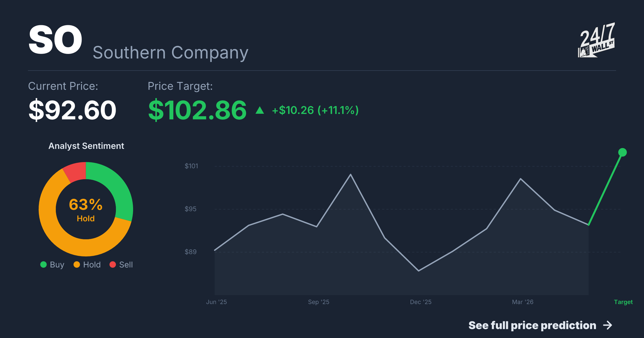This screenshot has height=338, width=644.
Task: Click the Sep '25 axis label
Action: pyautogui.click(x=319, y=302)
